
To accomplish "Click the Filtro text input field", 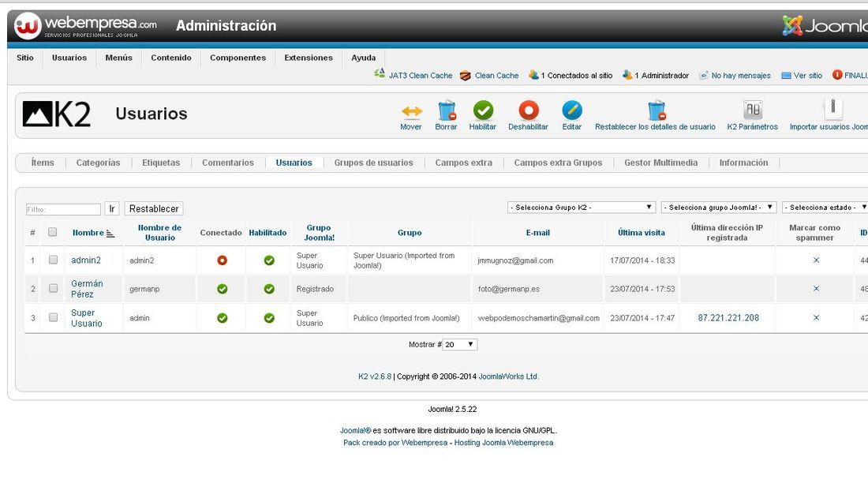I will 64,209.
